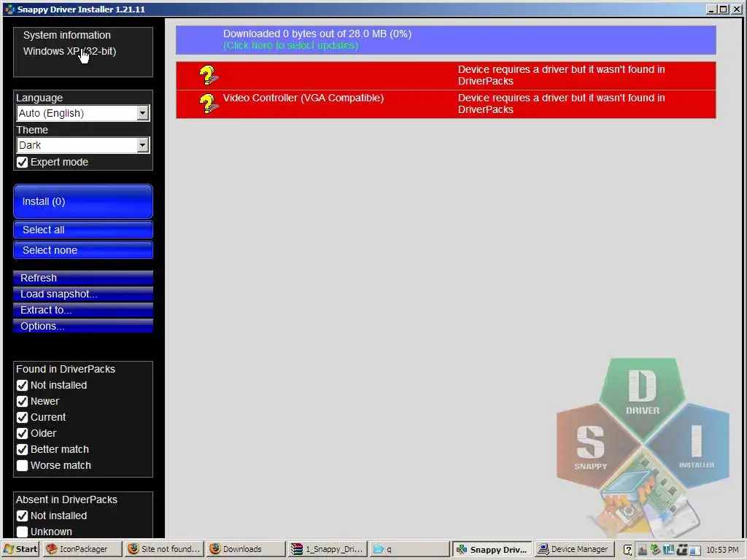Viewport: 747px width, 560px height.
Task: Click 'Windows XP (32-bit)' text
Action: point(69,51)
